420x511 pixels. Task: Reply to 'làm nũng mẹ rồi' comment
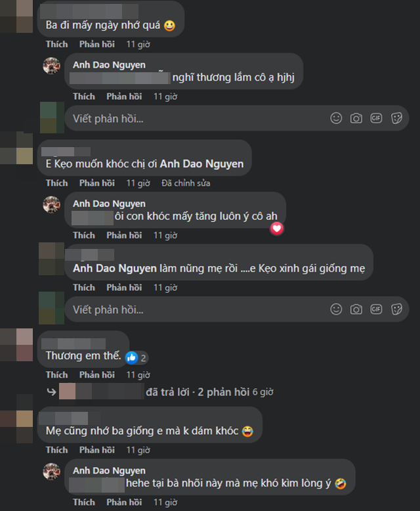coord(124,288)
